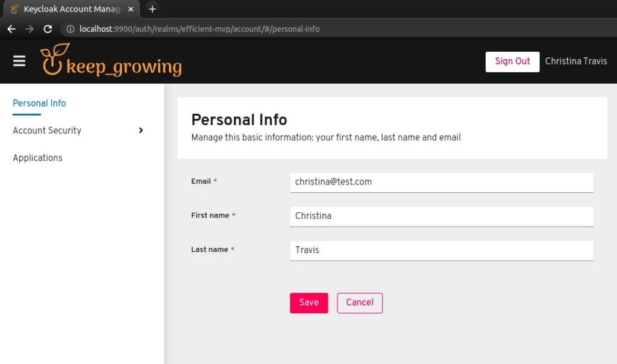Click the Christina Travis username
Image resolution: width=617 pixels, height=364 pixels.
575,61
